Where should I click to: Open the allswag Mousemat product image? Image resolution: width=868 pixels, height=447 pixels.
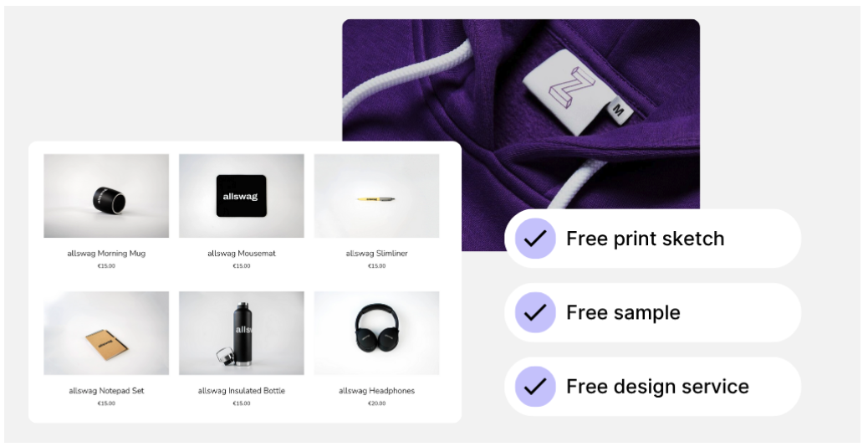[x=242, y=196]
